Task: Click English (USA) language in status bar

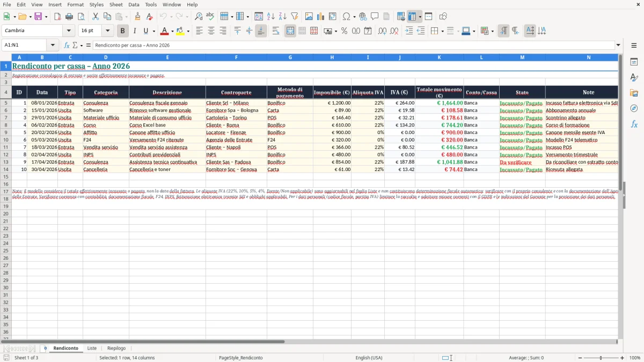Action: (369, 358)
